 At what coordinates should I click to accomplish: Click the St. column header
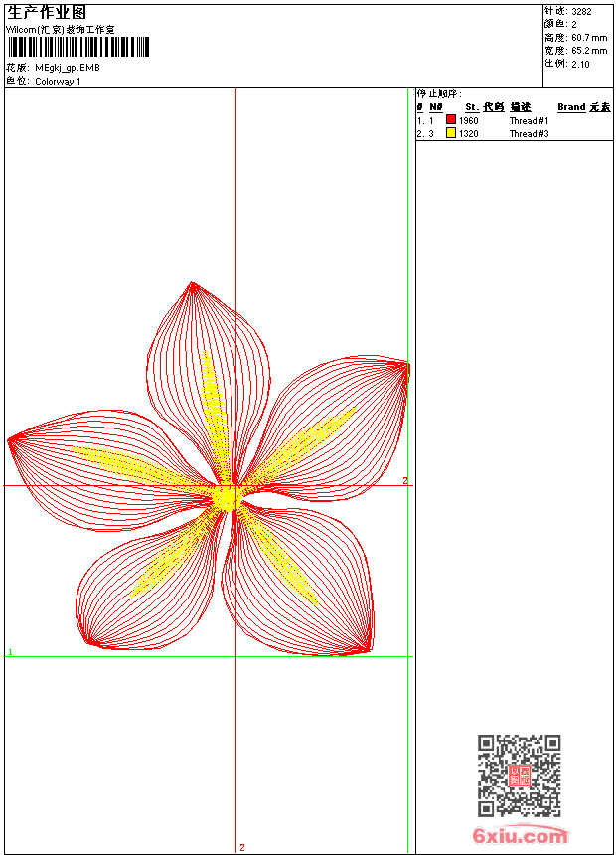coord(472,107)
